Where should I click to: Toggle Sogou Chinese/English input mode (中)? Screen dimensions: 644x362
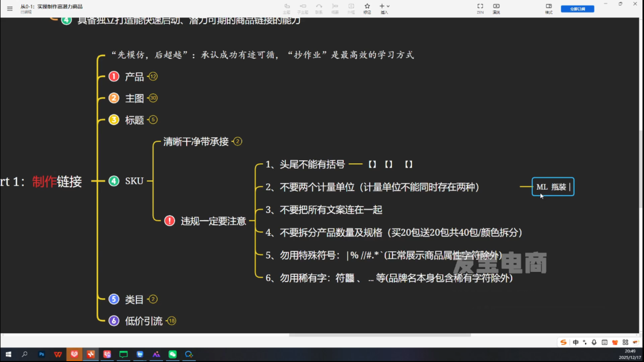(576, 342)
